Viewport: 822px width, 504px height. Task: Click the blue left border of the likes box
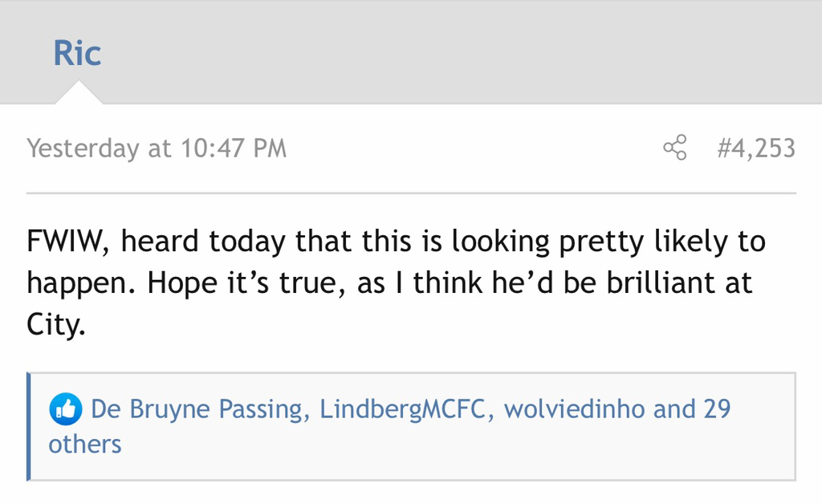(x=29, y=426)
